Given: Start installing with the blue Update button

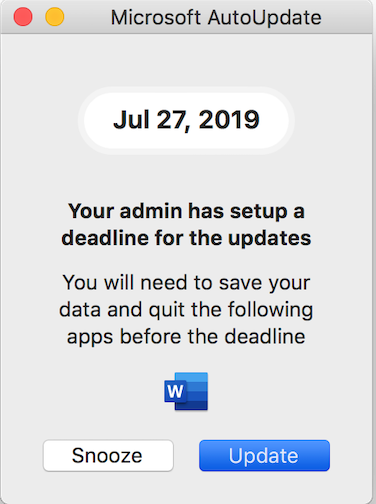Looking at the screenshot, I should coord(264,455).
